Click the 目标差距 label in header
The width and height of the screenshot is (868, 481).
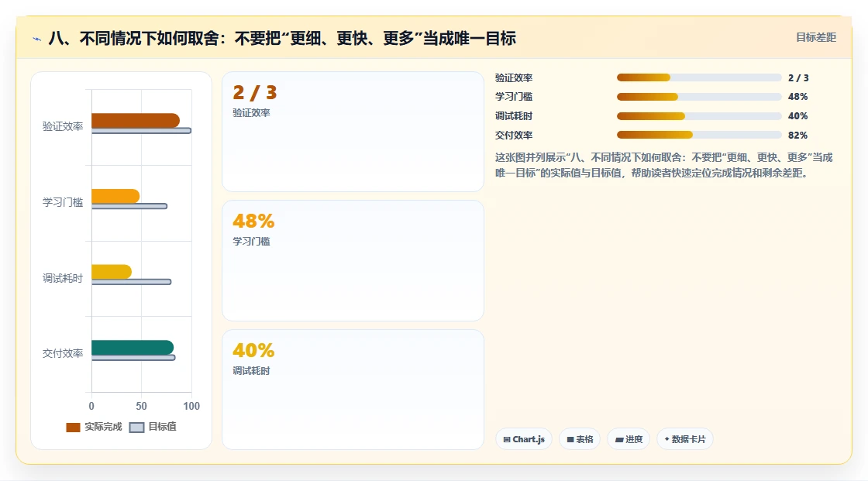(x=816, y=37)
